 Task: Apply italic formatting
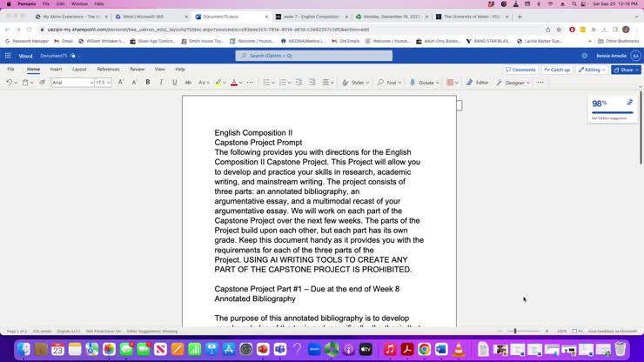pyautogui.click(x=161, y=83)
